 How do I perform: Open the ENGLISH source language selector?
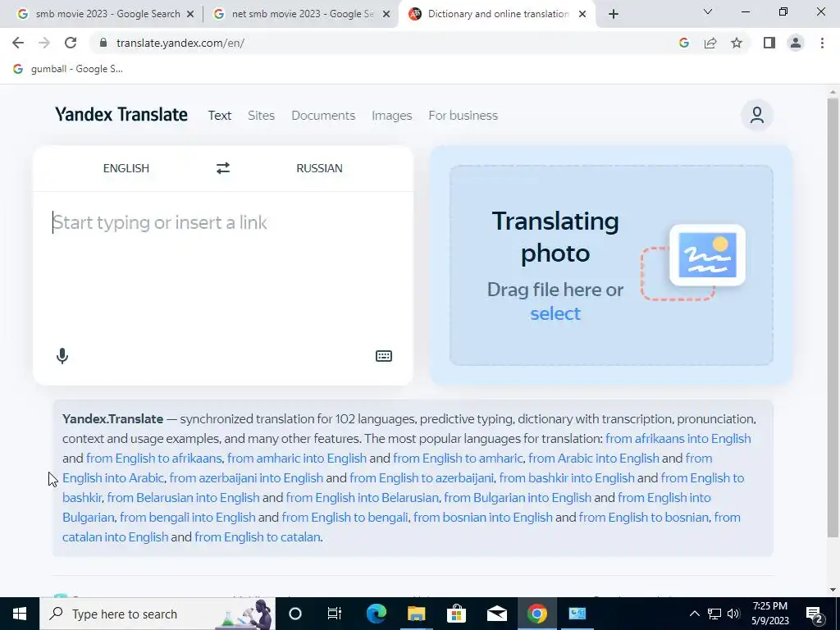click(126, 168)
